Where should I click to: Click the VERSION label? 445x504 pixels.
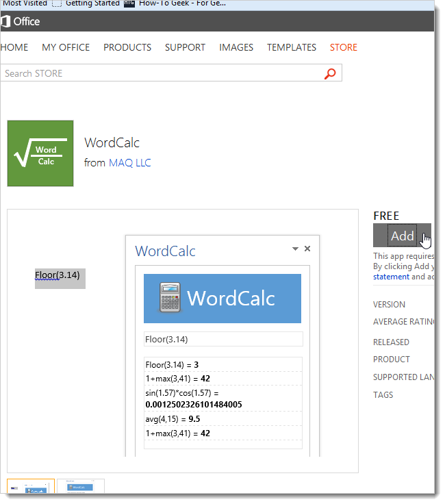[389, 305]
